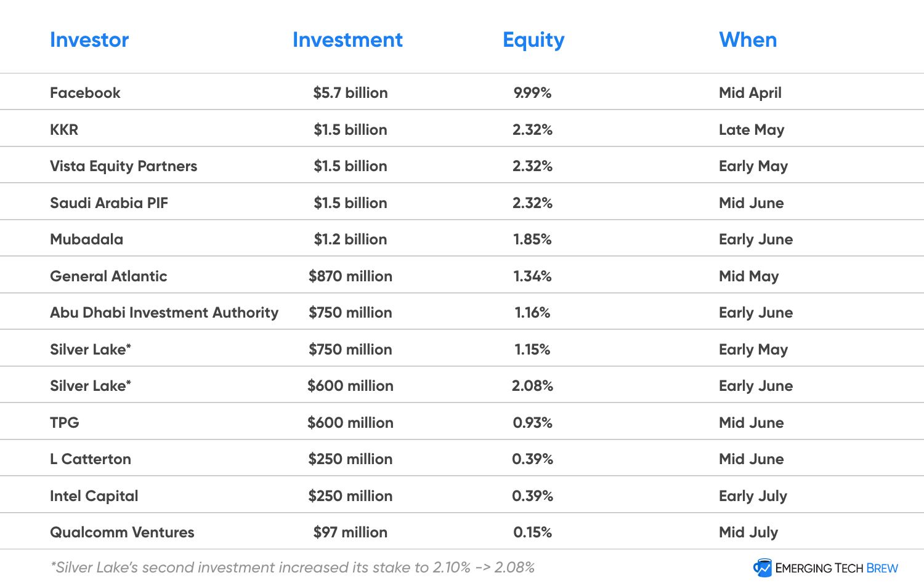Click the Mubadala investor name

tap(86, 239)
